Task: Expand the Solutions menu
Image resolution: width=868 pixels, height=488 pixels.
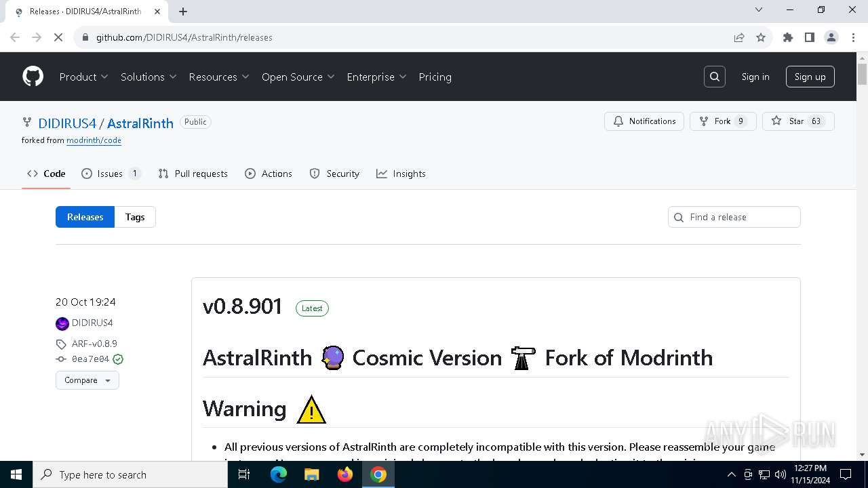Action: click(x=149, y=77)
